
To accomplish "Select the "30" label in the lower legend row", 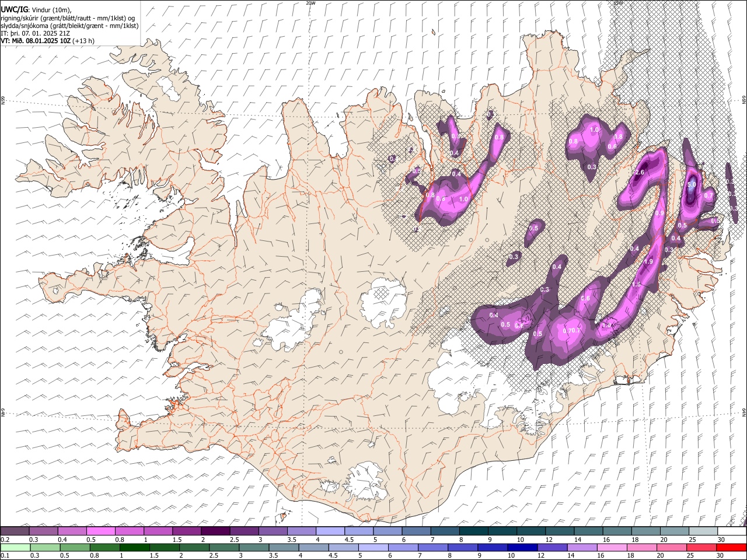I will [x=721, y=555].
